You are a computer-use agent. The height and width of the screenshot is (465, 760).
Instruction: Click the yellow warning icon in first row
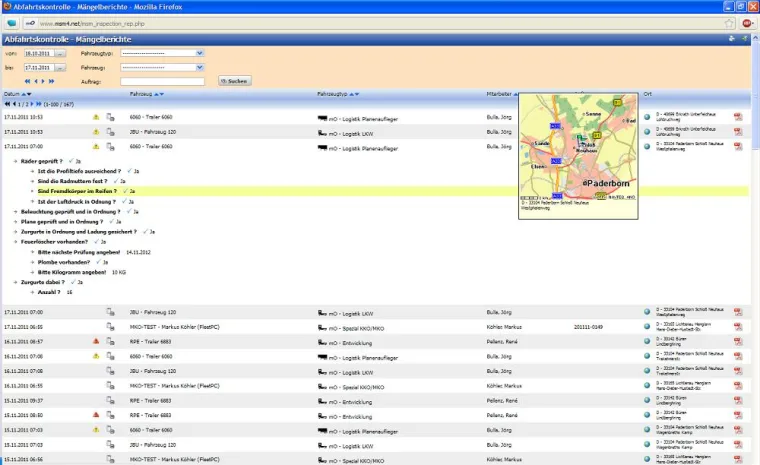(x=96, y=117)
